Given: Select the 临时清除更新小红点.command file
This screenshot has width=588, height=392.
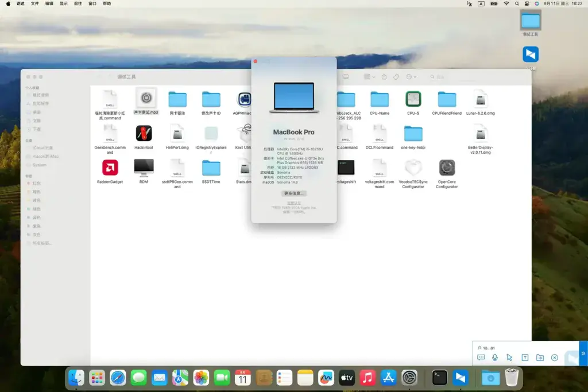Looking at the screenshot, I should click(110, 99).
